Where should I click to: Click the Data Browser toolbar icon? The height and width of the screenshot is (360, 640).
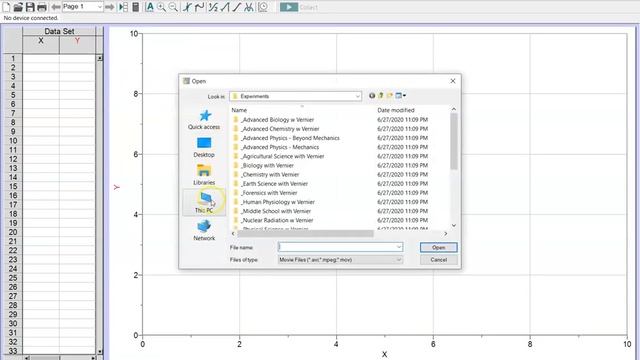(123, 7)
